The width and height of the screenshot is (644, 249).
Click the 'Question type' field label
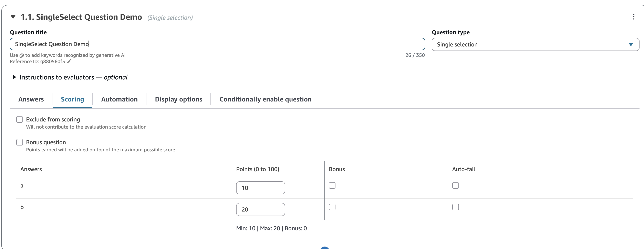[x=450, y=32]
